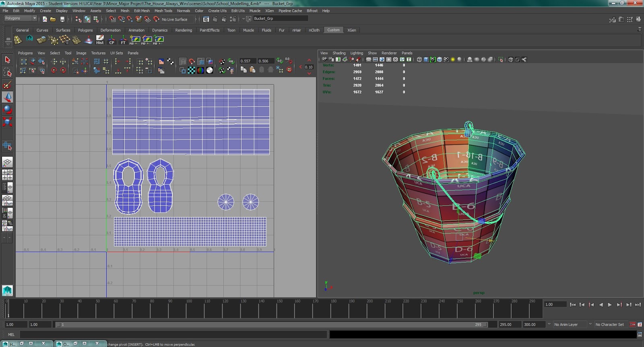Select the Paint Selection tool in toolbox
This screenshot has height=347, width=644.
[x=7, y=85]
